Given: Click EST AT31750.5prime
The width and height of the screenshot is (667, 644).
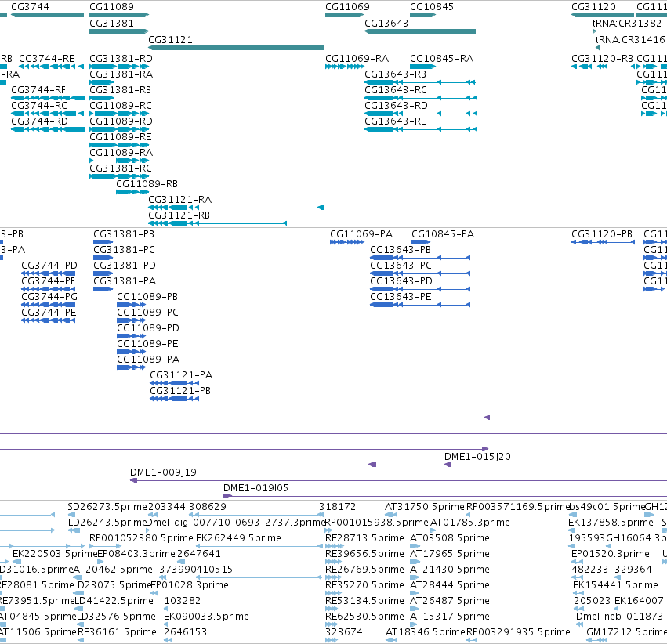Looking at the screenshot, I should coord(391,515).
